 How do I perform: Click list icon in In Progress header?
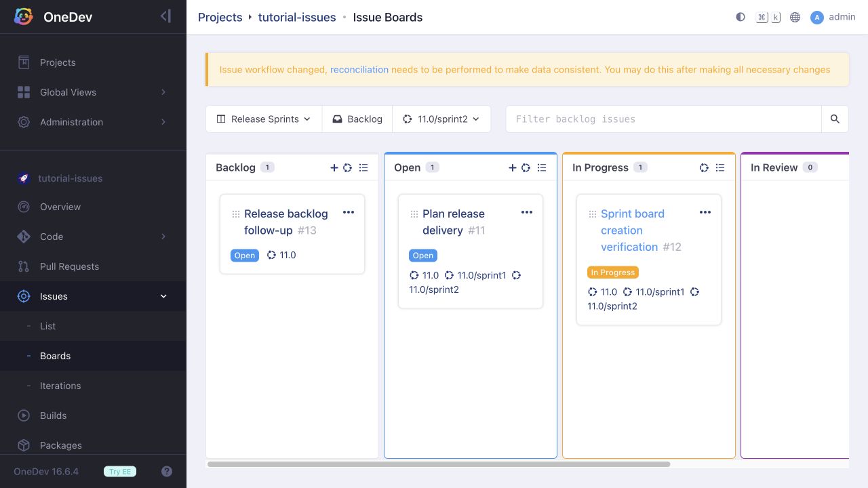tap(720, 167)
